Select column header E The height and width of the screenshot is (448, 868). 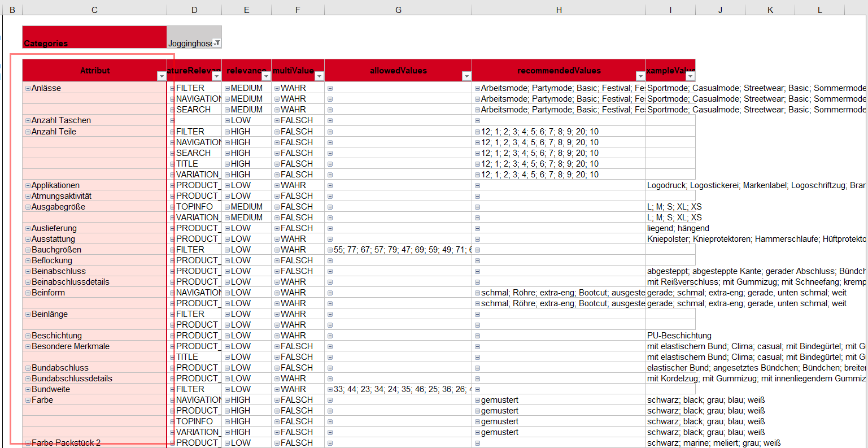pos(246,10)
